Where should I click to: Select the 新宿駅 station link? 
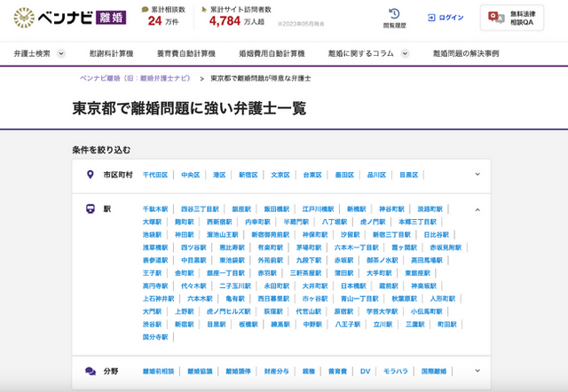click(x=185, y=325)
